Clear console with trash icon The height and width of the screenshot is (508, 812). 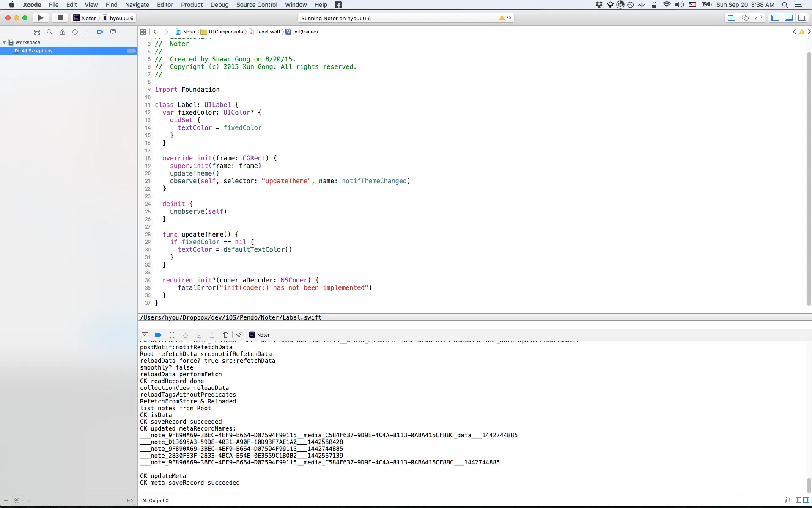[x=787, y=500]
